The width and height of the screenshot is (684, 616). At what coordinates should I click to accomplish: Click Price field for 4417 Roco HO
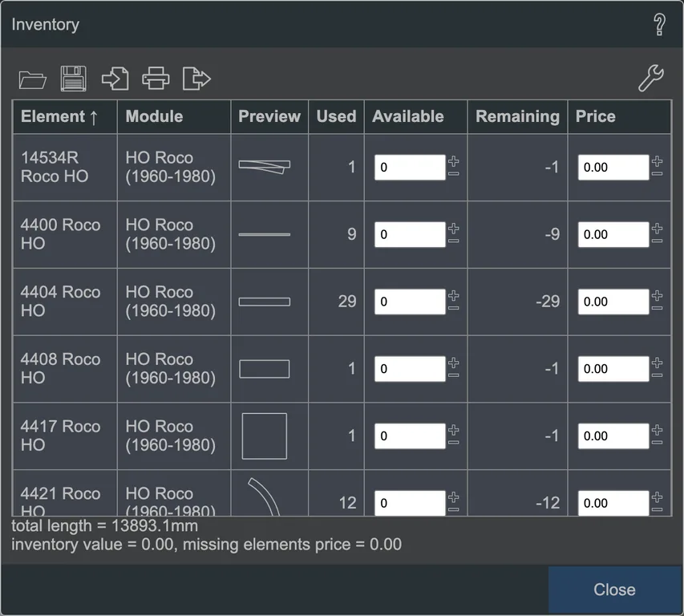pos(613,436)
